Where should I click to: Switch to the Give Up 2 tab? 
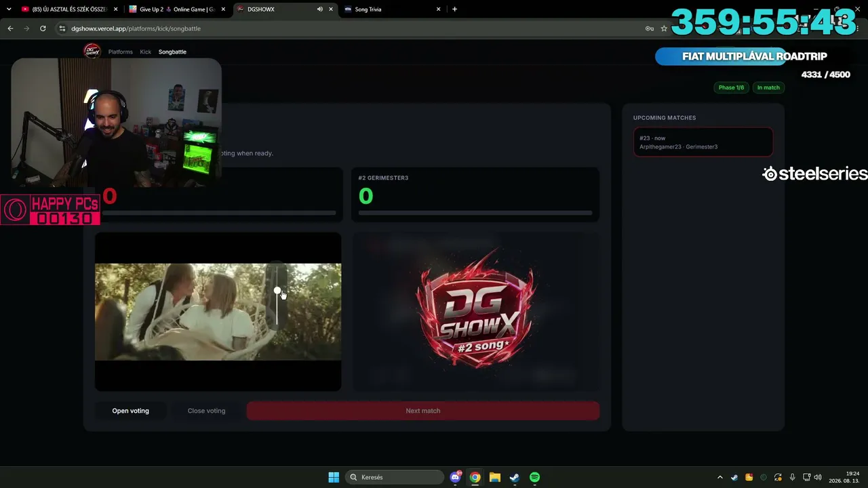click(x=178, y=9)
